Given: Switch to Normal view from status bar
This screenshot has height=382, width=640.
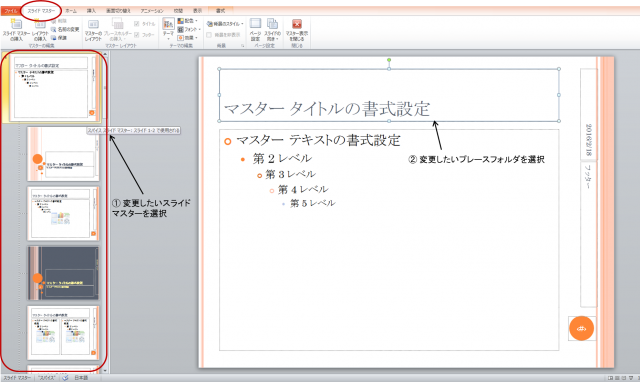Looking at the screenshot, I should click(x=611, y=378).
